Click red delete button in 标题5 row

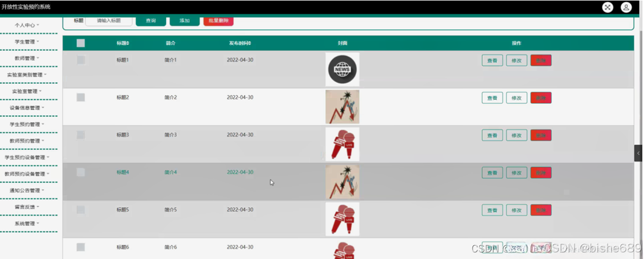coord(541,210)
